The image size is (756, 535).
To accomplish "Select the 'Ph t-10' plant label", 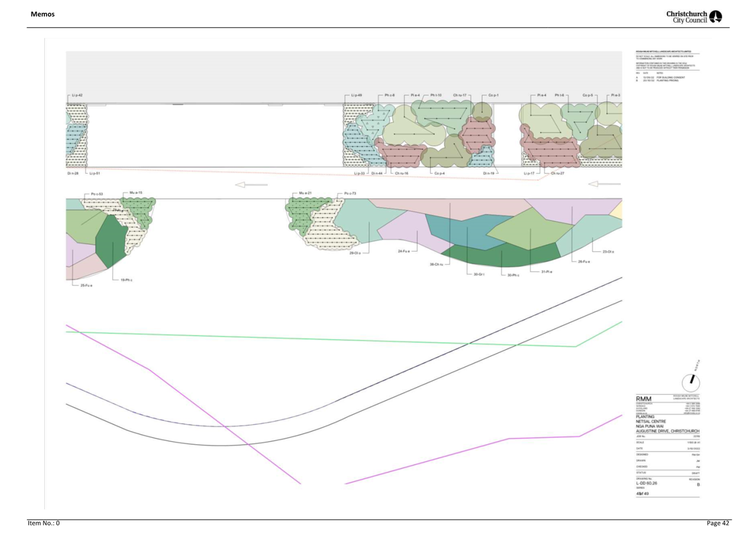I will click(436, 95).
